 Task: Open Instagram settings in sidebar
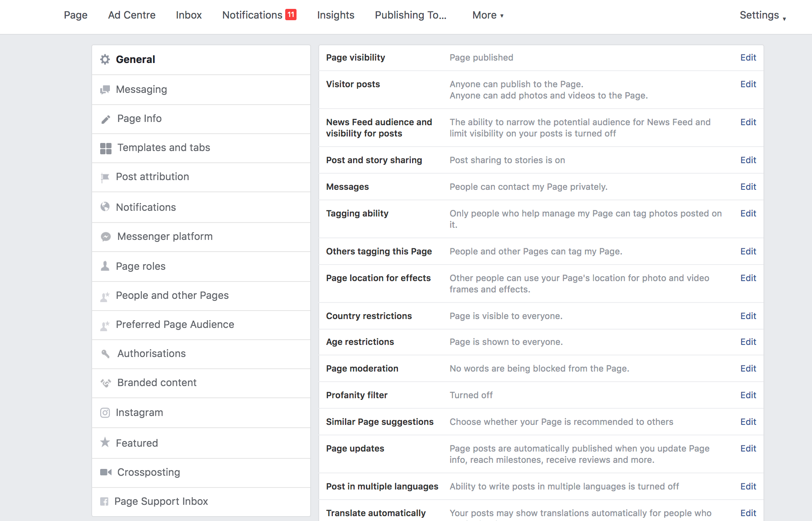(x=201, y=412)
